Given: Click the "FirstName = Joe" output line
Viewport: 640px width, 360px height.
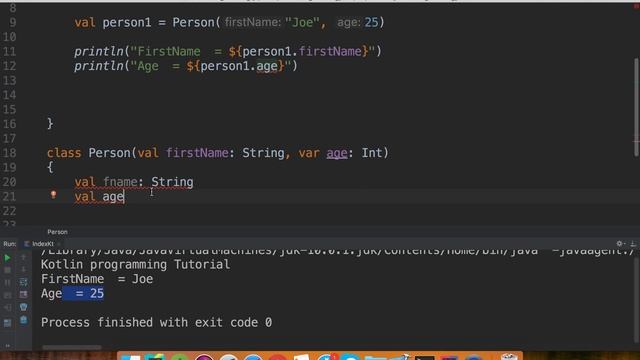Looking at the screenshot, I should pyautogui.click(x=97, y=279).
